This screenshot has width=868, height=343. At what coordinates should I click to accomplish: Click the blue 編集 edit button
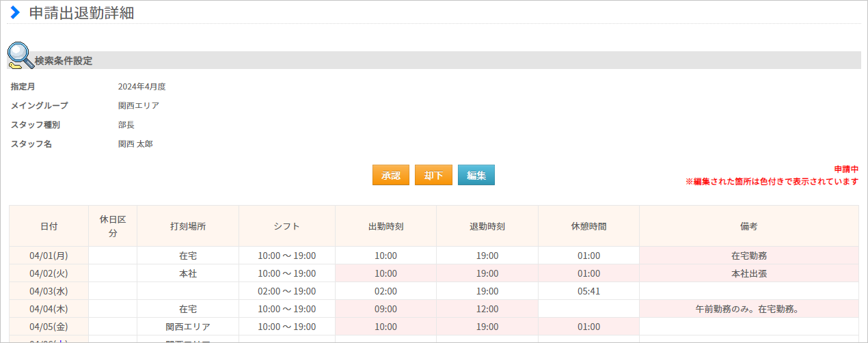click(x=476, y=175)
